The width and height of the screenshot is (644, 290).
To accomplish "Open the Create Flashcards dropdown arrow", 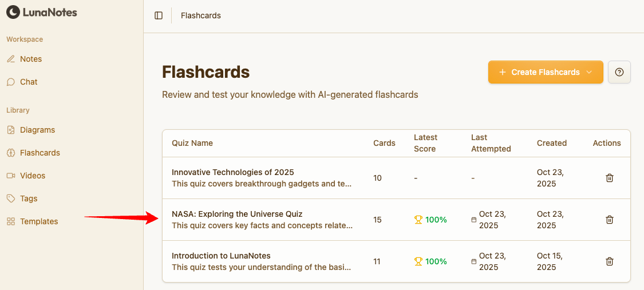I will pos(590,72).
